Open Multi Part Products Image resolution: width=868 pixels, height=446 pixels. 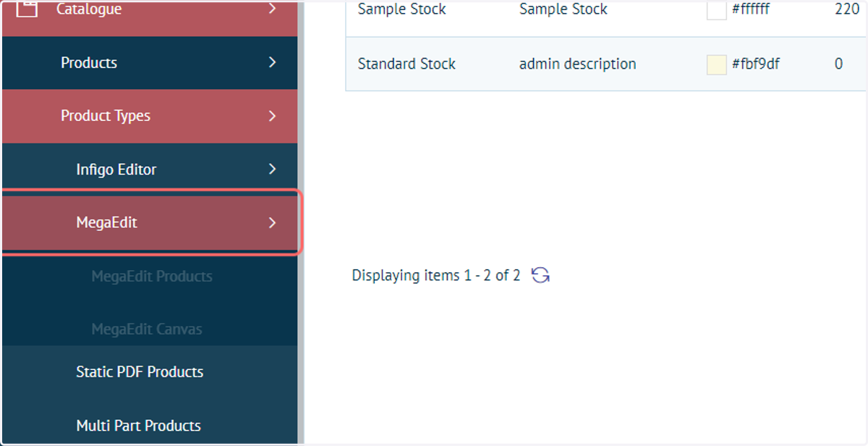click(138, 425)
